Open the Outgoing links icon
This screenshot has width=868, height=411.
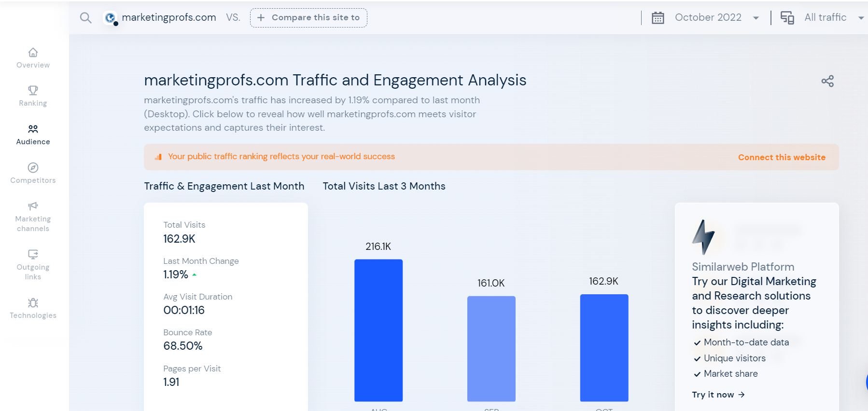[33, 254]
